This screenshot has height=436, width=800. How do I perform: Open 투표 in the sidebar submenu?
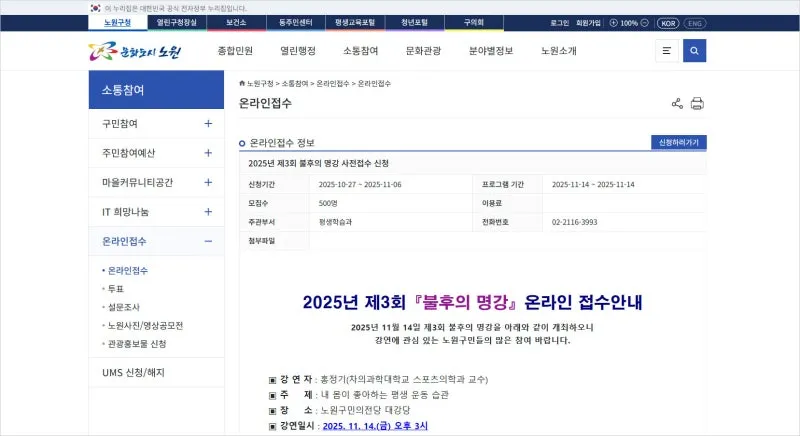pyautogui.click(x=116, y=289)
